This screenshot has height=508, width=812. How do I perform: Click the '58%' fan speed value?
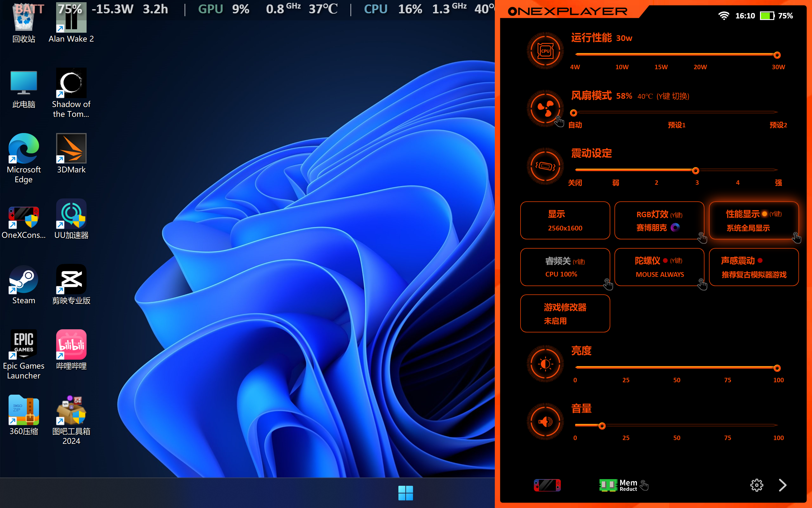624,96
